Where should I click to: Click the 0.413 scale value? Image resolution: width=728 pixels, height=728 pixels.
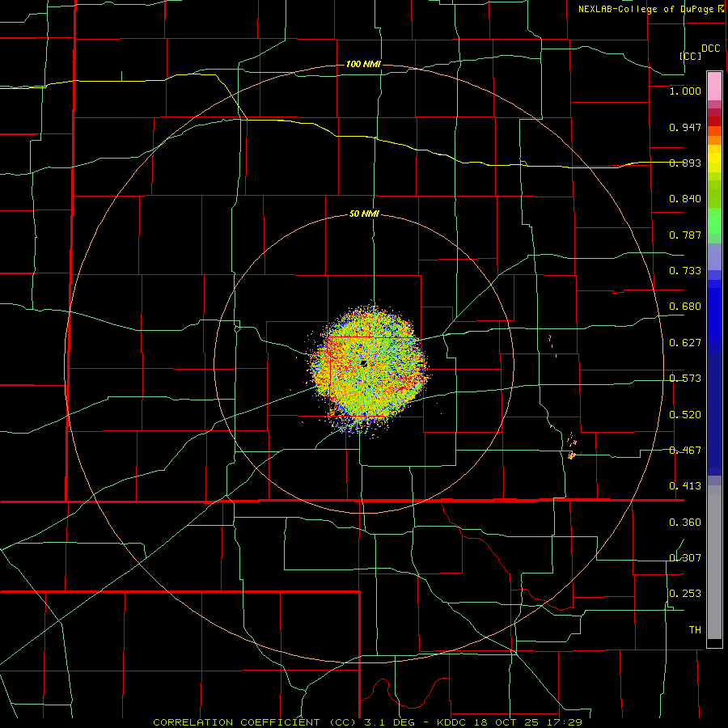[x=685, y=486]
